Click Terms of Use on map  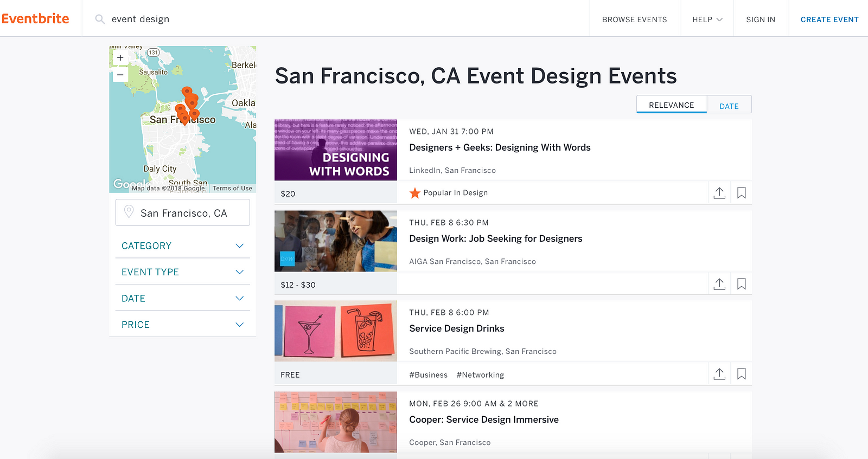(x=232, y=188)
